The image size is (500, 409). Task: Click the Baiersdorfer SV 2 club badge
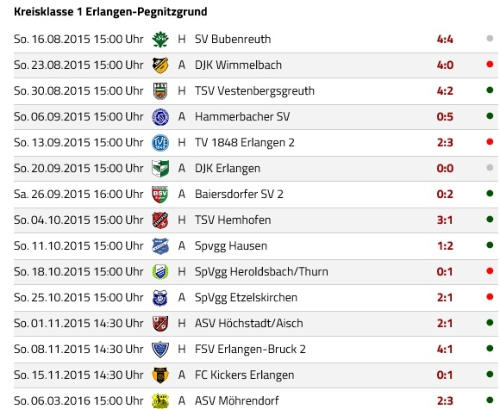coord(160,194)
